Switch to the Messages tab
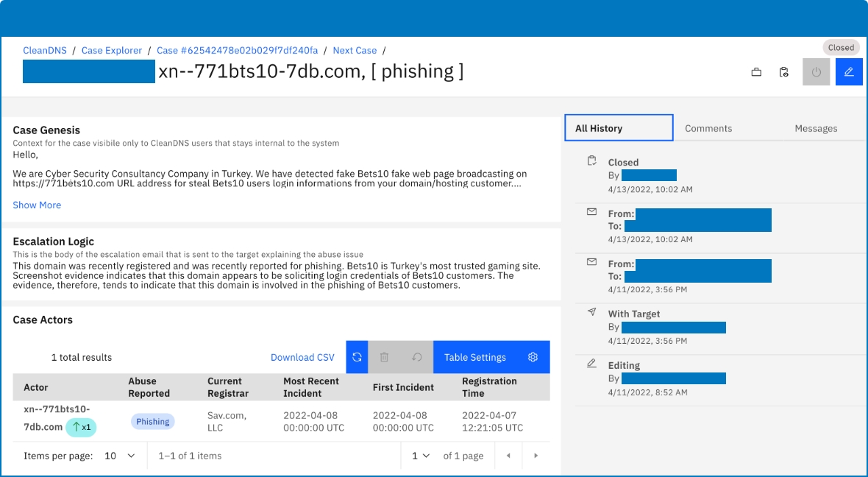 (816, 128)
